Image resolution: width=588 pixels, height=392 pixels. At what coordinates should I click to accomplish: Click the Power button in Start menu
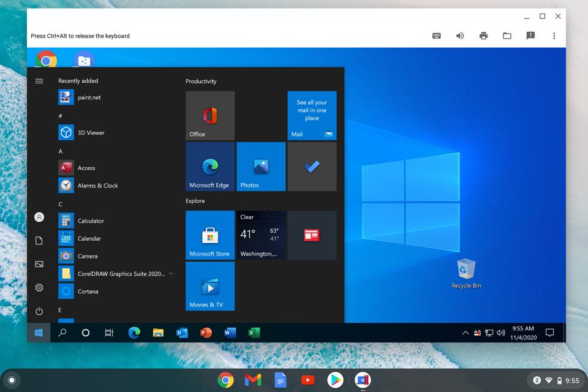[x=39, y=311]
